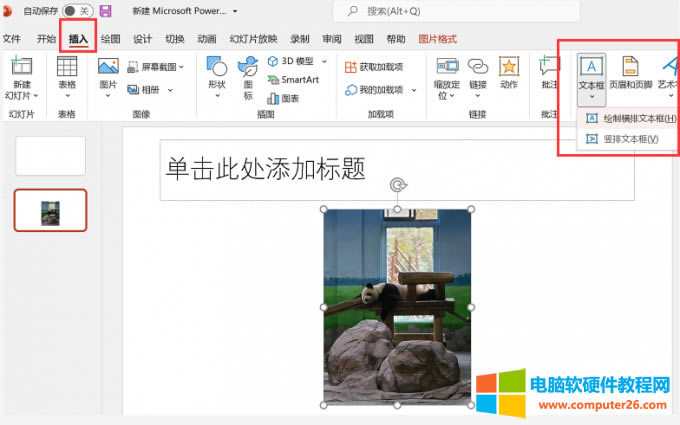The image size is (680, 425).
Task: Insert a SmartArt graphic
Action: tap(292, 80)
